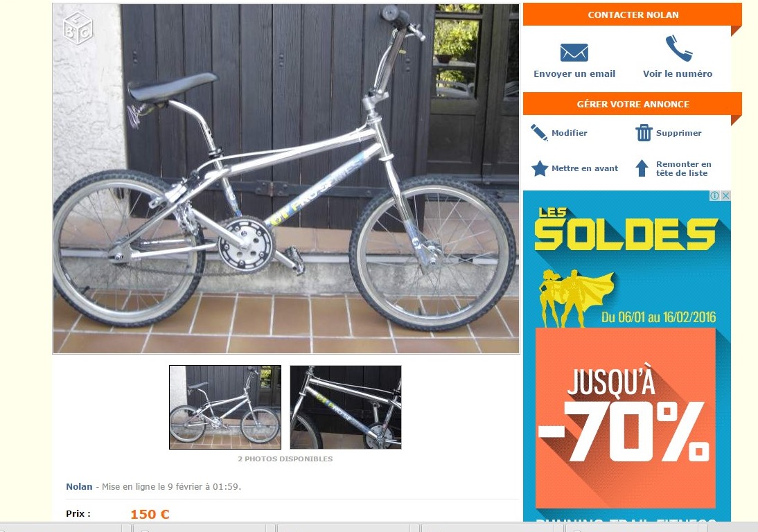This screenshot has height=532, width=758.
Task: Open the Soldes -70% ad banner
Action: (x=627, y=356)
